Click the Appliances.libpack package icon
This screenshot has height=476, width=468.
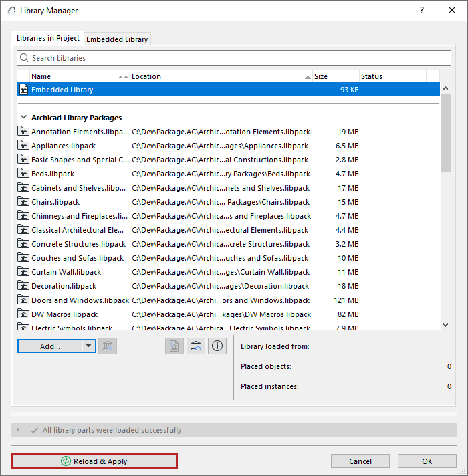click(x=23, y=146)
